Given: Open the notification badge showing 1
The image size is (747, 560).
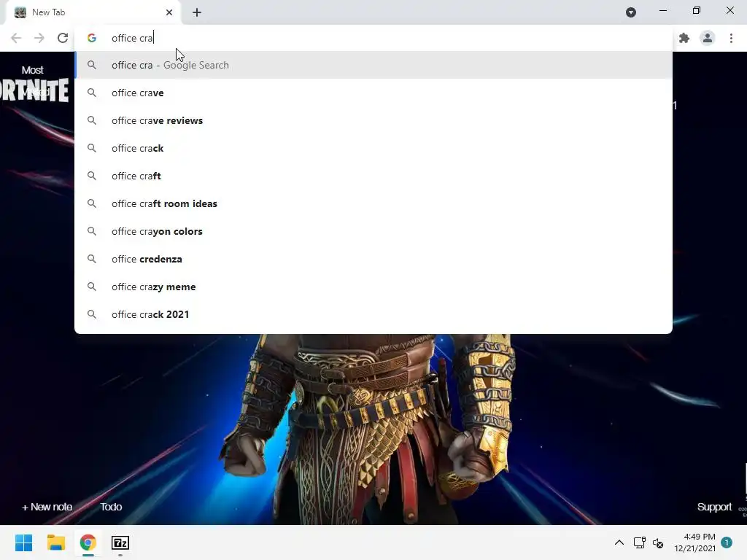Looking at the screenshot, I should tap(727, 542).
